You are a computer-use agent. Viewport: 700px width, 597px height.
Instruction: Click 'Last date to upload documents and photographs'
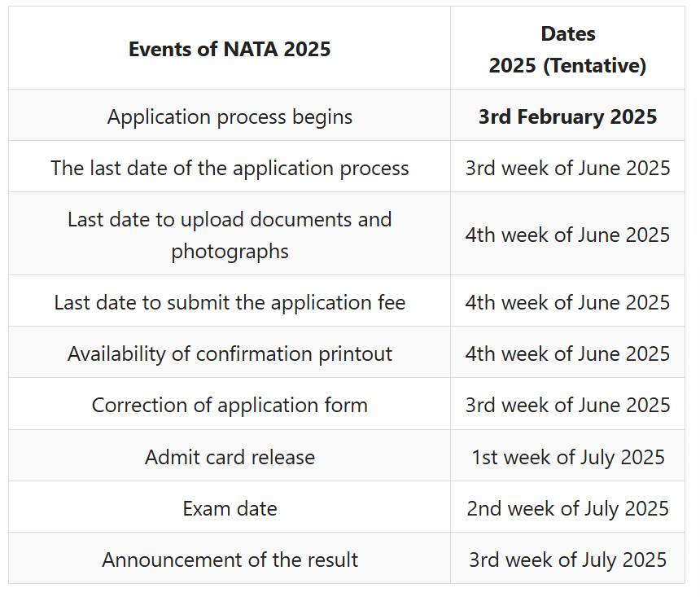pos(230,235)
